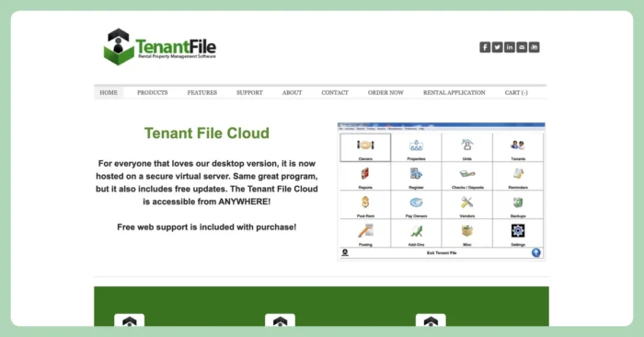644x337 pixels.
Task: Click the blue help question-mark icon
Action: tap(536, 252)
